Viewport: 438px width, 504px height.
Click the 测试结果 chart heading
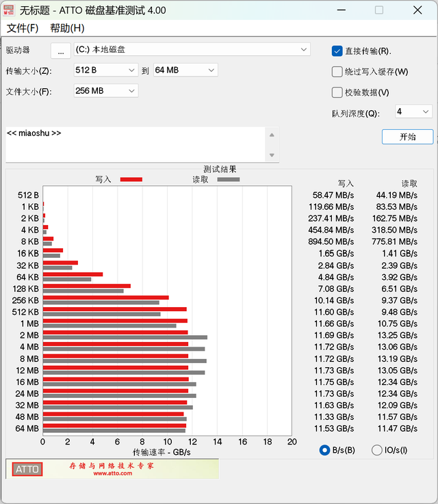tap(220, 169)
